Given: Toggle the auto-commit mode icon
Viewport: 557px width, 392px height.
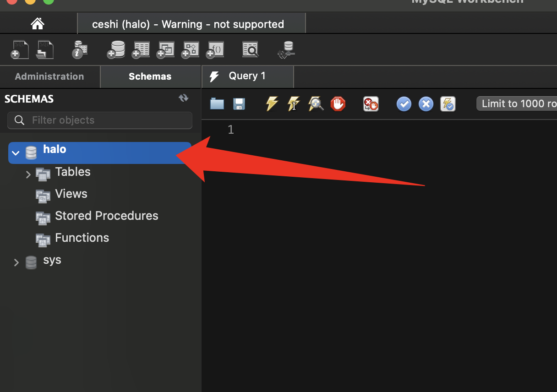Looking at the screenshot, I should (448, 104).
